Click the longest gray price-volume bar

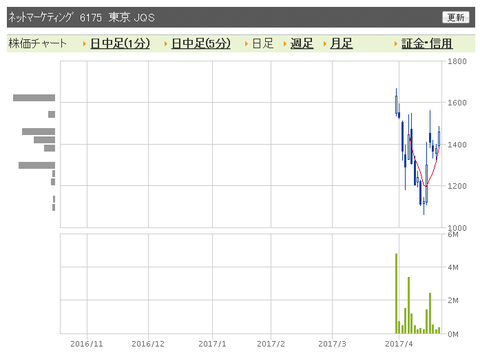34,98
